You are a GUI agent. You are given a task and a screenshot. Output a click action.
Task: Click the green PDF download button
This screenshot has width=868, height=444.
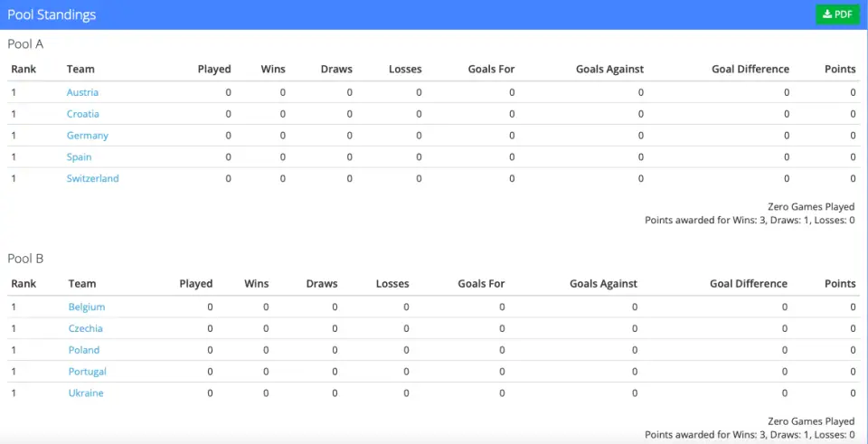(837, 14)
